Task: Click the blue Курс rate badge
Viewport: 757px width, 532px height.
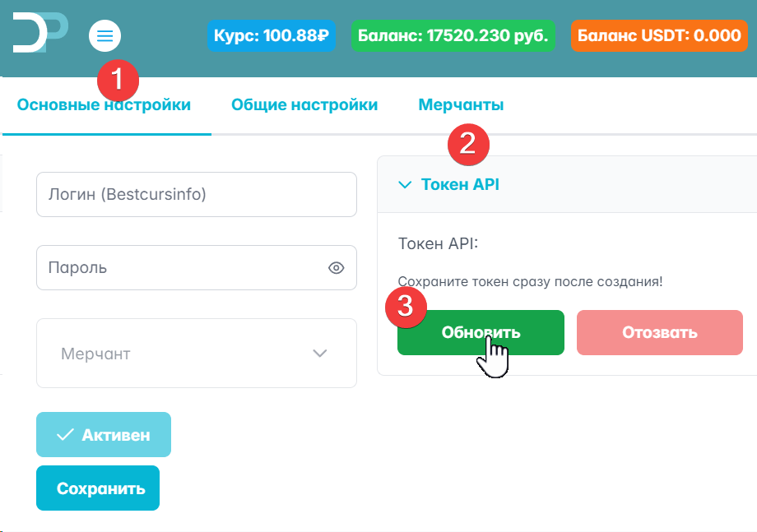Action: tap(272, 36)
